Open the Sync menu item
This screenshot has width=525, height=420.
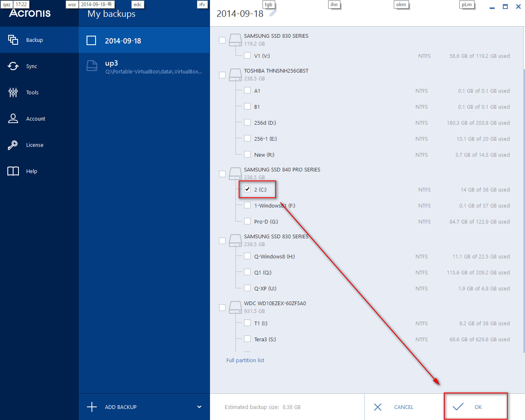click(x=39, y=66)
